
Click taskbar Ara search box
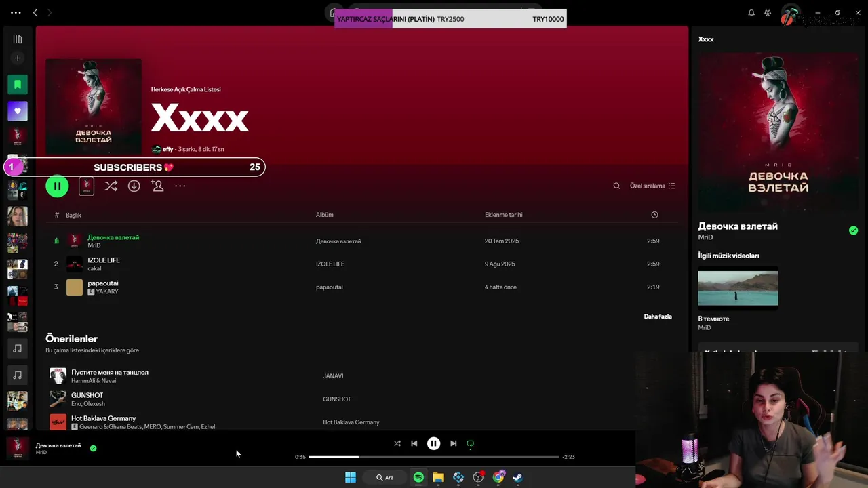tap(384, 477)
